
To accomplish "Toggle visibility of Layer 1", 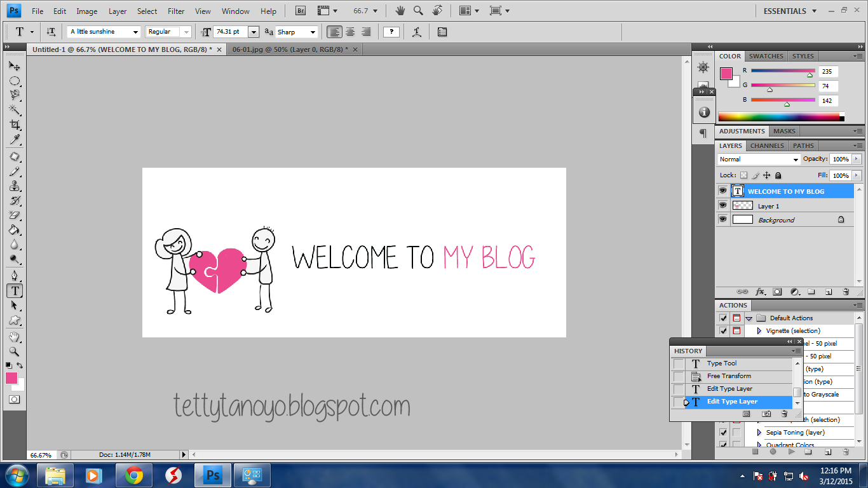I will (x=722, y=205).
